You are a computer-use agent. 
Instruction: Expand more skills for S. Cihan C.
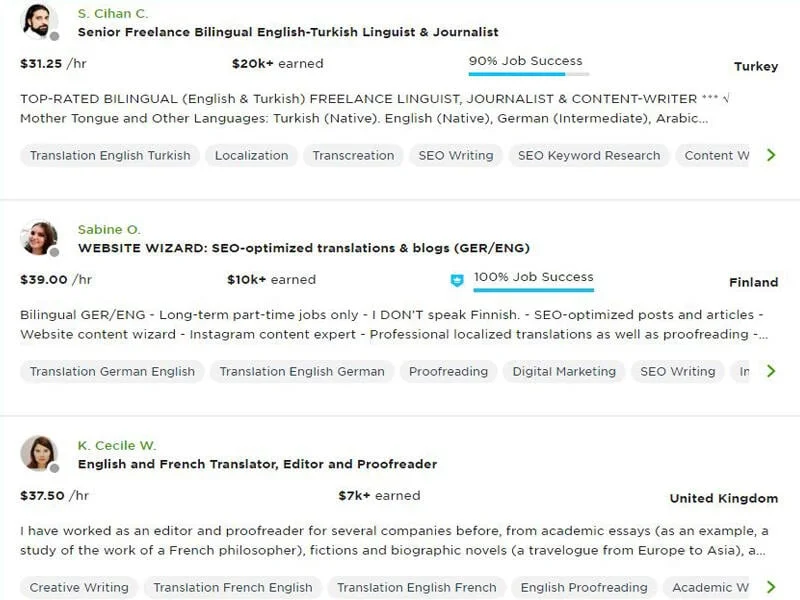coord(770,155)
